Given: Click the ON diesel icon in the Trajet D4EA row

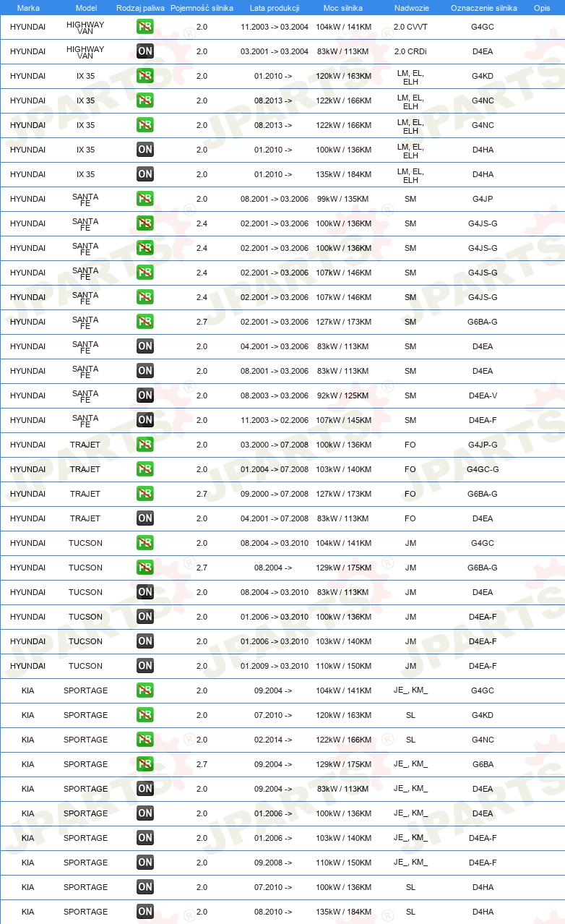Looking at the screenshot, I should click(145, 518).
